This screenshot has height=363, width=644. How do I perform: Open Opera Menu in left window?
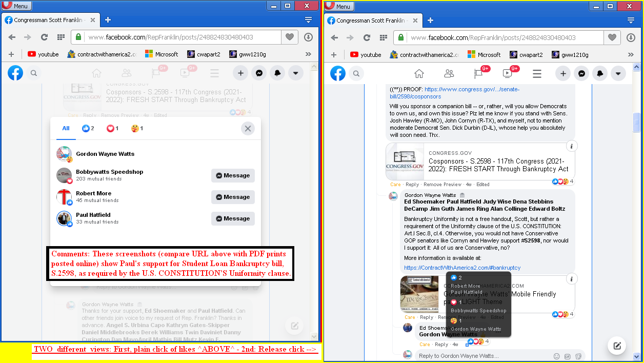[16, 6]
